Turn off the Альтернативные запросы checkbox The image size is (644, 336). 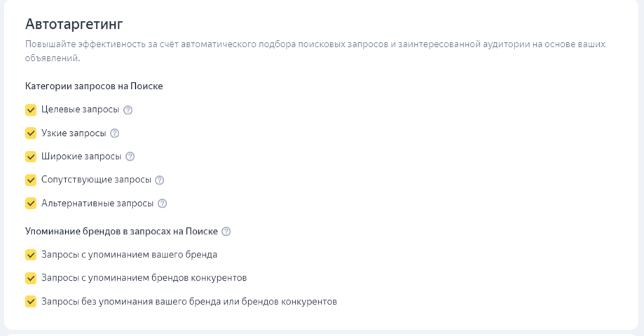(31, 203)
